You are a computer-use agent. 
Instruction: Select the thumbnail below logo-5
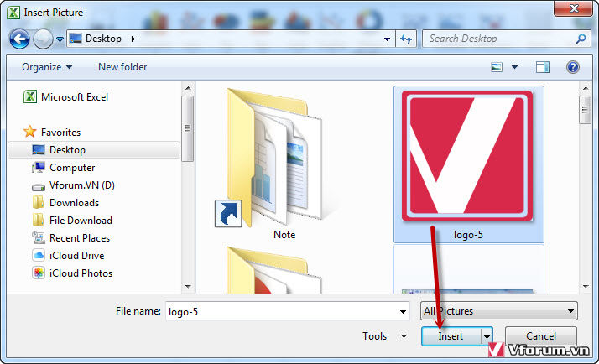(468, 269)
